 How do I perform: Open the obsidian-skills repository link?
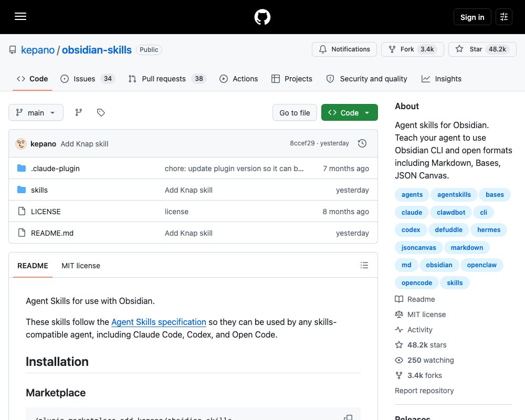[x=97, y=50]
